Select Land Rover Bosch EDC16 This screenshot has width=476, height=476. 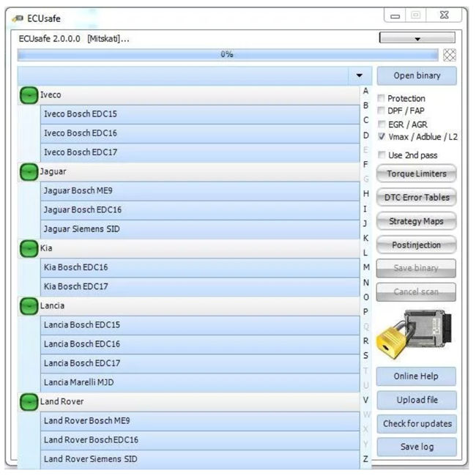200,440
